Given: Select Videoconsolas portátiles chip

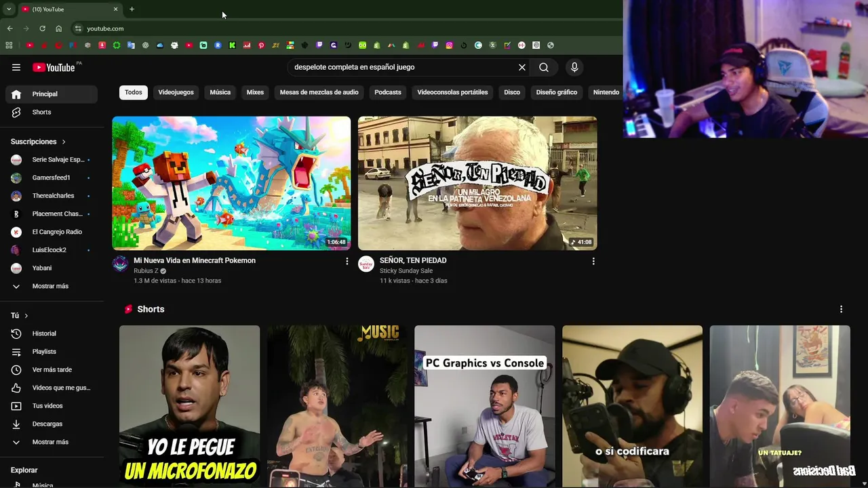Looking at the screenshot, I should point(452,92).
